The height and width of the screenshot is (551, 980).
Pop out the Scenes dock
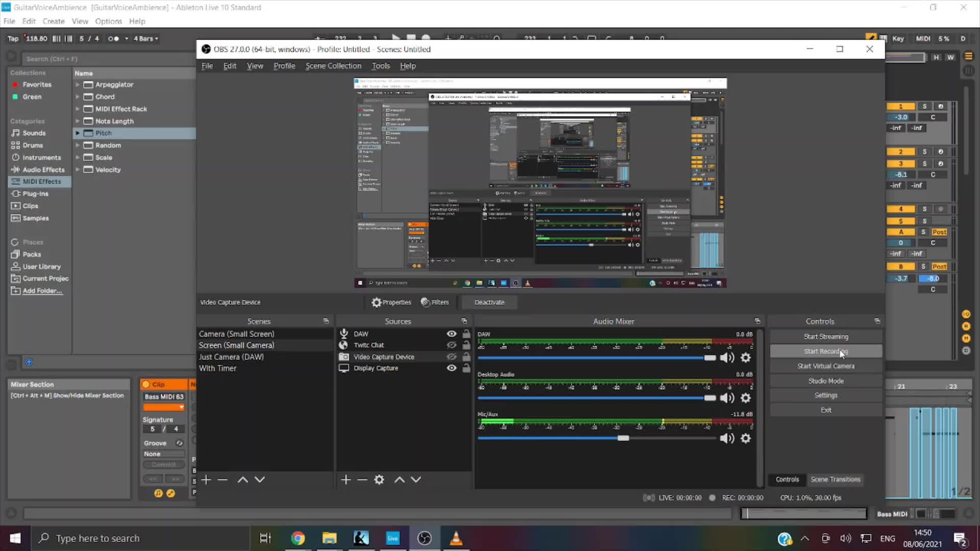tap(326, 321)
